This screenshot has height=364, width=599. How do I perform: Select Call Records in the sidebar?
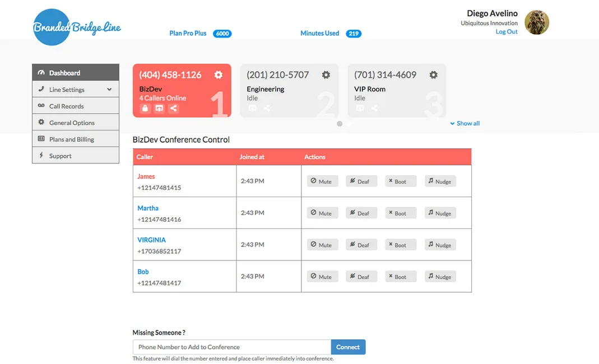66,105
